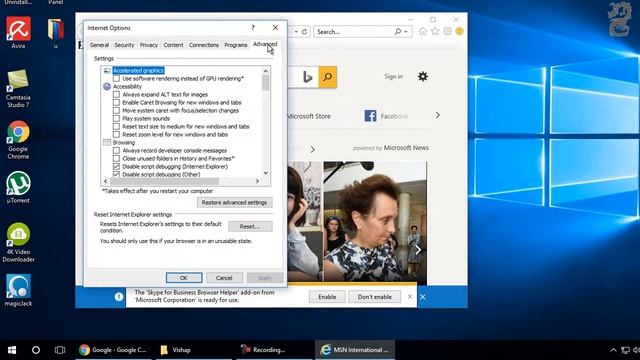Open the 4K Video Downloader shortcut
Viewport: 640px width, 360px height.
coord(18,242)
